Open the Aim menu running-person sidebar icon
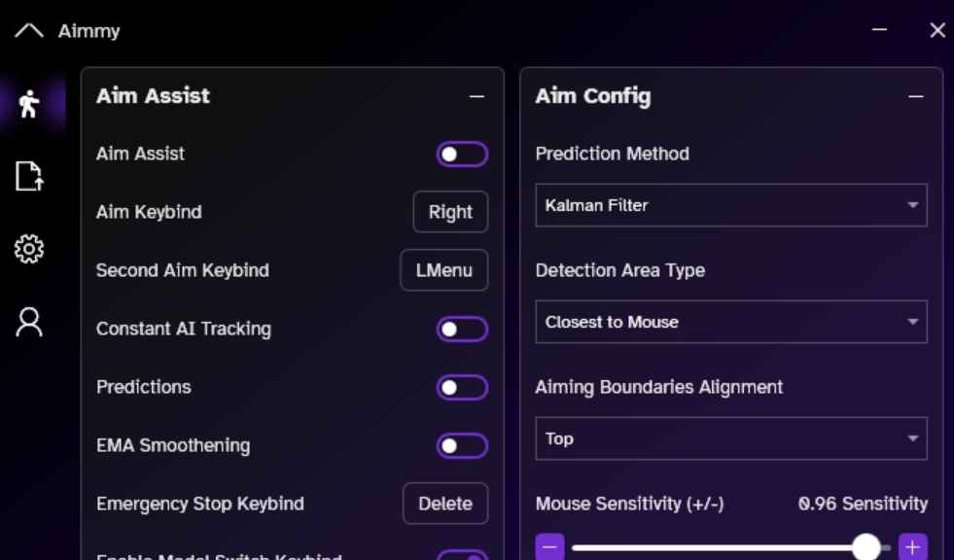 [29, 104]
